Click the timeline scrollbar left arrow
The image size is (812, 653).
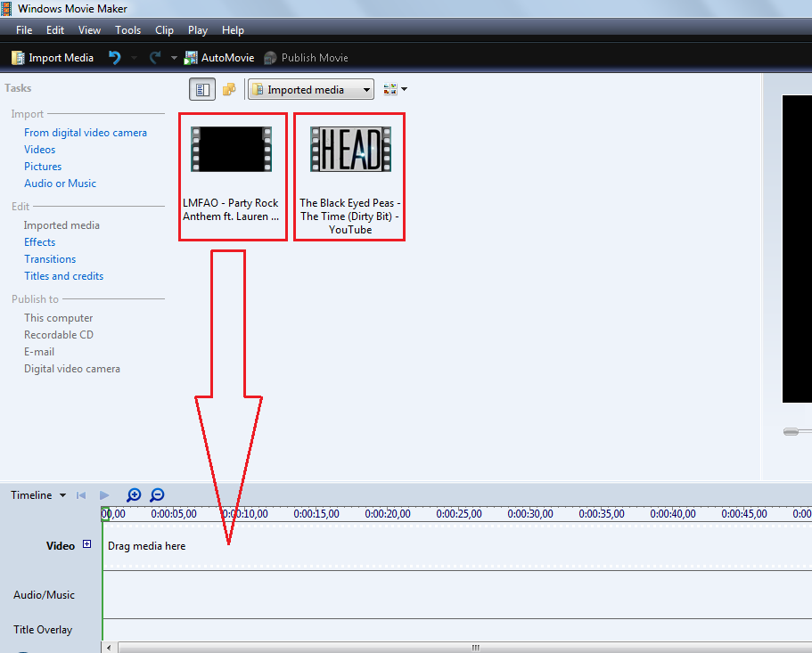pos(109,648)
